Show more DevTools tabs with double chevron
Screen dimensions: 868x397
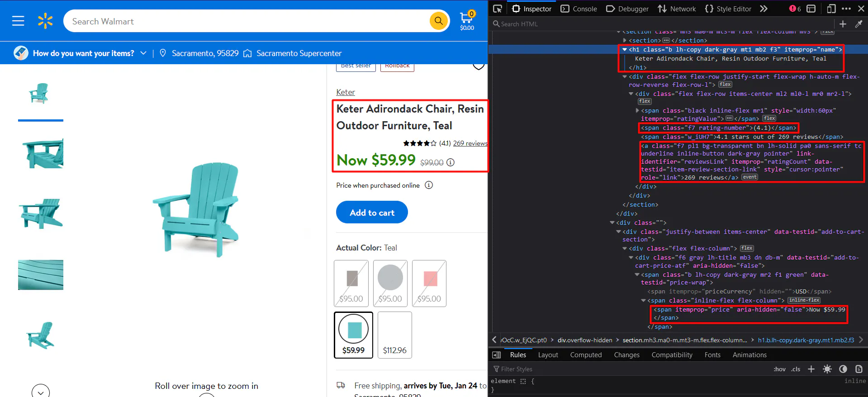click(x=764, y=9)
